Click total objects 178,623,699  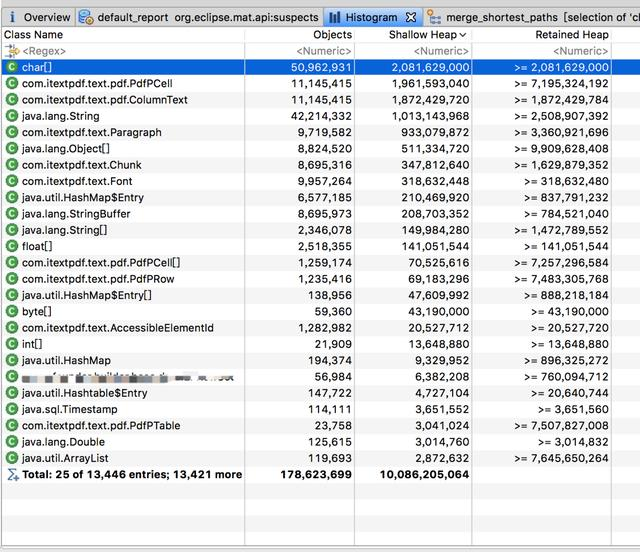point(316,474)
